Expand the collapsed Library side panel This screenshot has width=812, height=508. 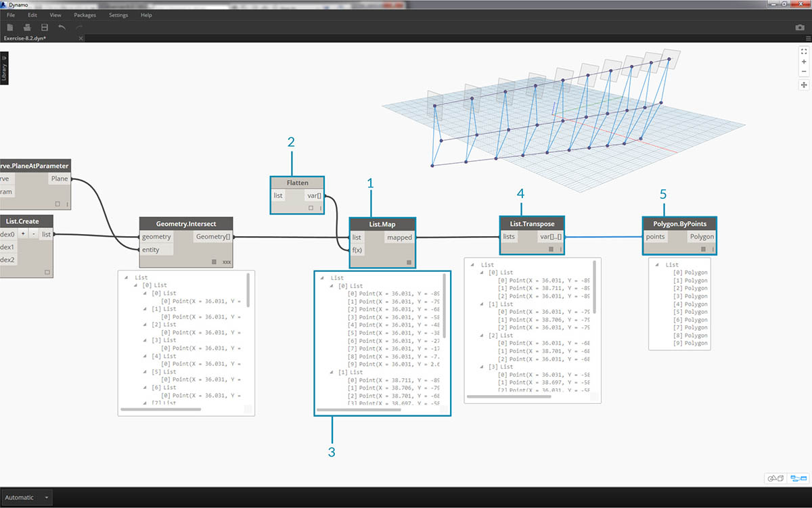(4, 68)
